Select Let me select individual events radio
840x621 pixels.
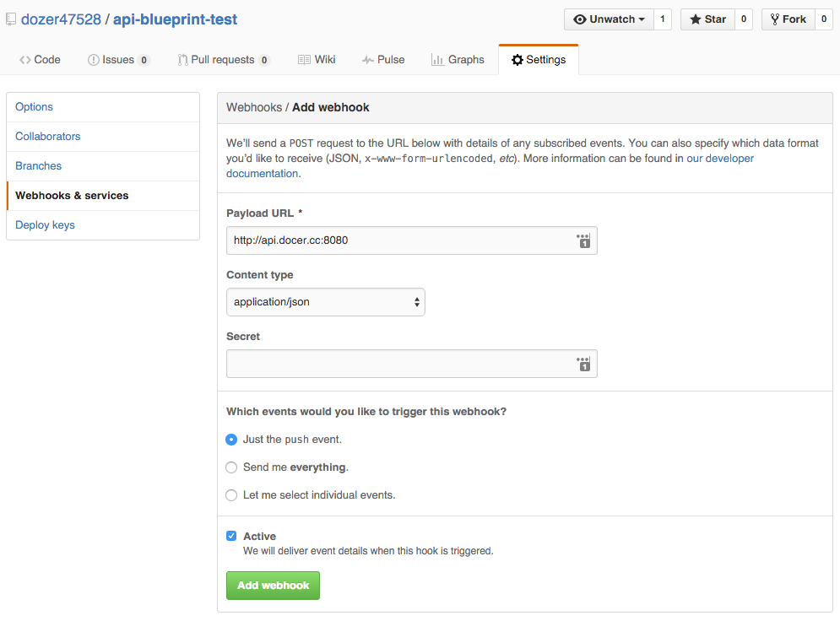(231, 495)
